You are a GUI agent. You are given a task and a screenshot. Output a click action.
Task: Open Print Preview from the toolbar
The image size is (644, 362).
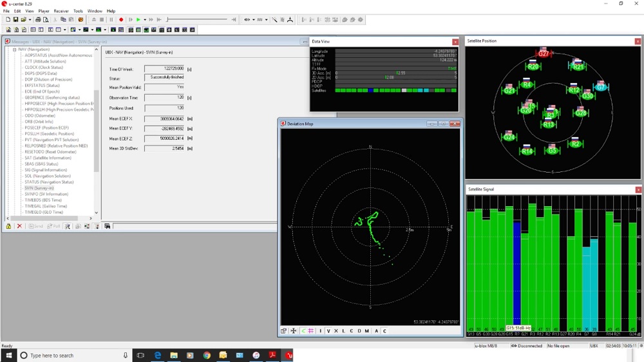tap(46, 20)
